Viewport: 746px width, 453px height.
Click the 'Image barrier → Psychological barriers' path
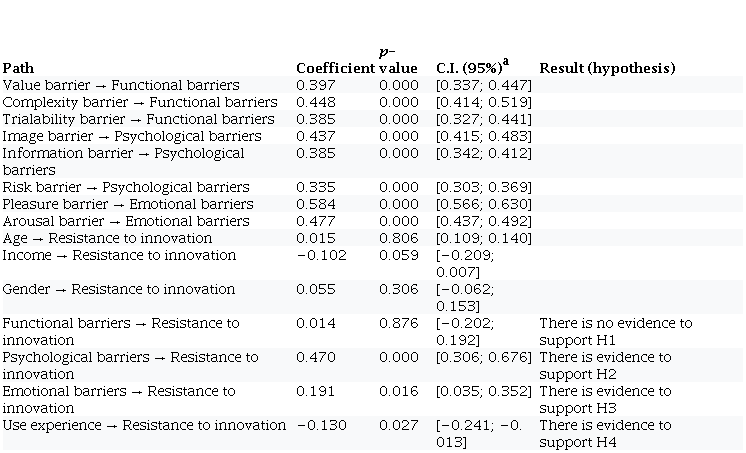(132, 136)
